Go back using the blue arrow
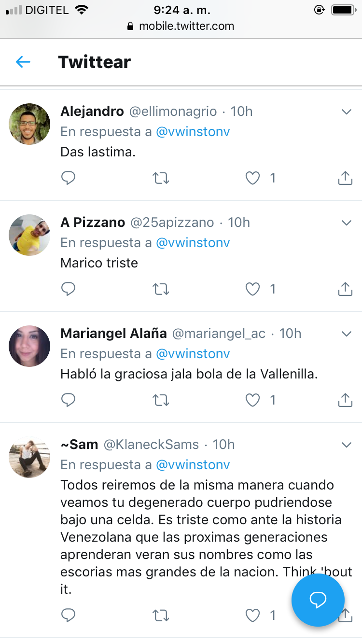The image size is (362, 644). pos(23,62)
